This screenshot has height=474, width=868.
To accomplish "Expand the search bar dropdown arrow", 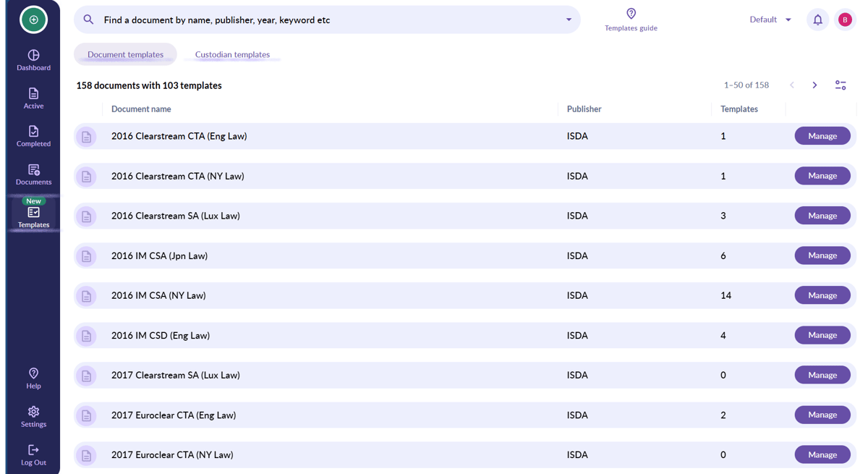I will point(569,20).
